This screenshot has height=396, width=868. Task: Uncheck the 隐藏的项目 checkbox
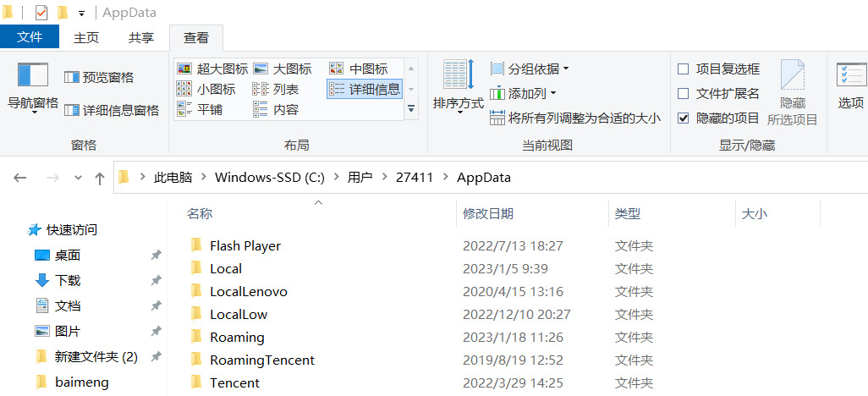click(x=683, y=118)
